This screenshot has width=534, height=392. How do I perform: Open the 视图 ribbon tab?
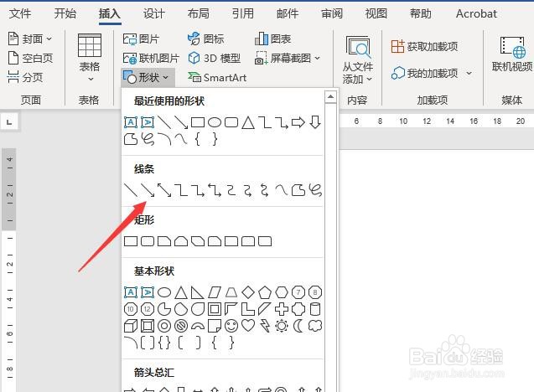click(376, 13)
